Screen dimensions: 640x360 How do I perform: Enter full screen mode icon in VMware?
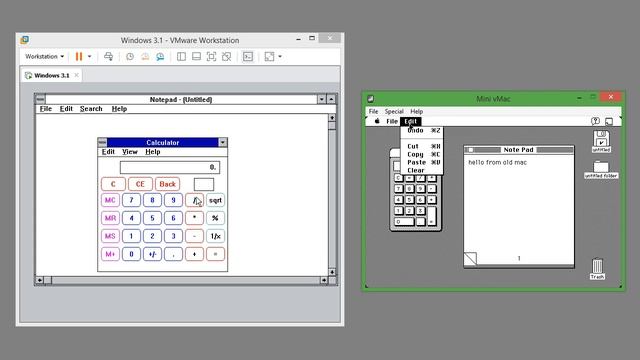pyautogui.click(x=211, y=56)
